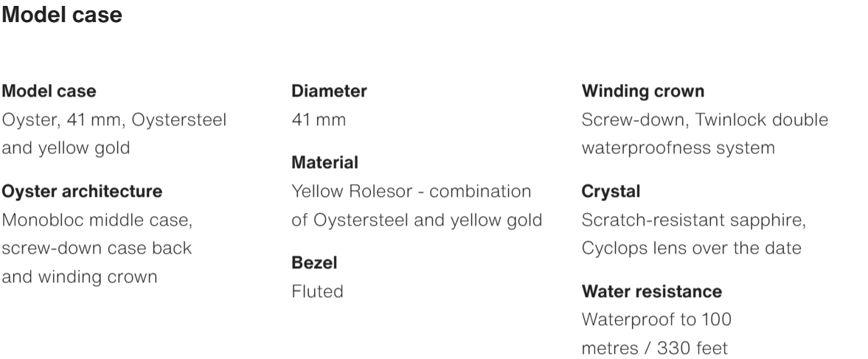Click the bold "Material" label
This screenshot has height=359, width=868.
[x=324, y=162]
